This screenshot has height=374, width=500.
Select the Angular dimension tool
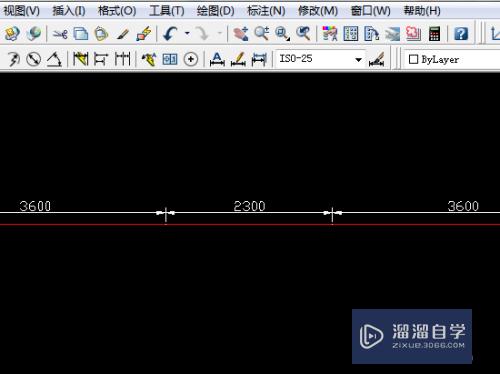click(54, 59)
